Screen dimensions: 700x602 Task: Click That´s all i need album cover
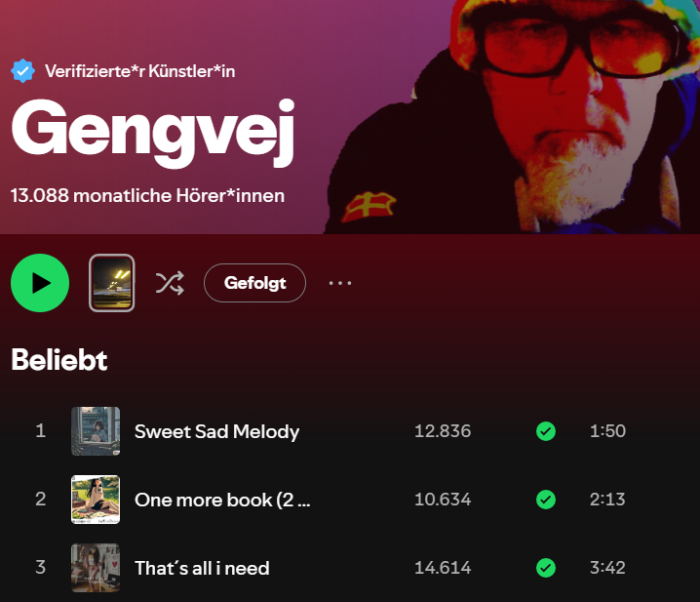[x=96, y=568]
